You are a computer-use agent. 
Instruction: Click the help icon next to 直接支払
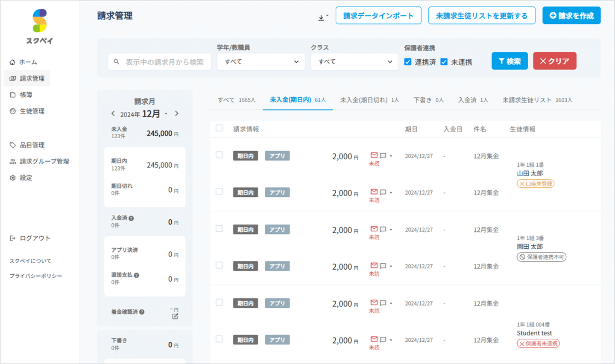(x=136, y=275)
